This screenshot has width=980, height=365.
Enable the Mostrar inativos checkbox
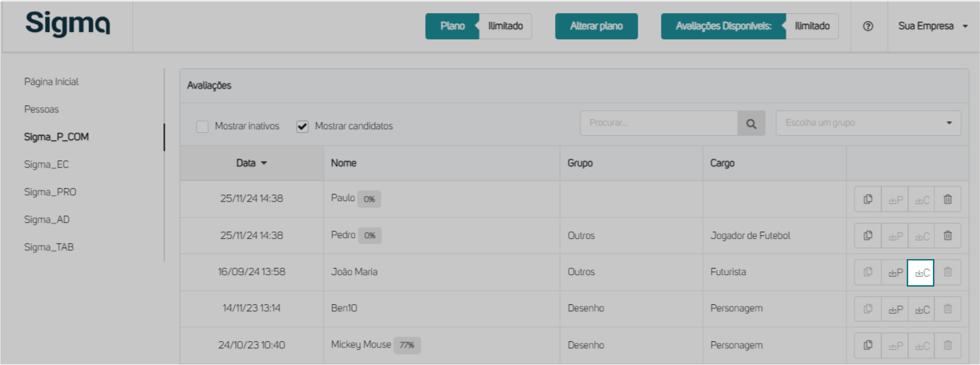click(x=202, y=126)
